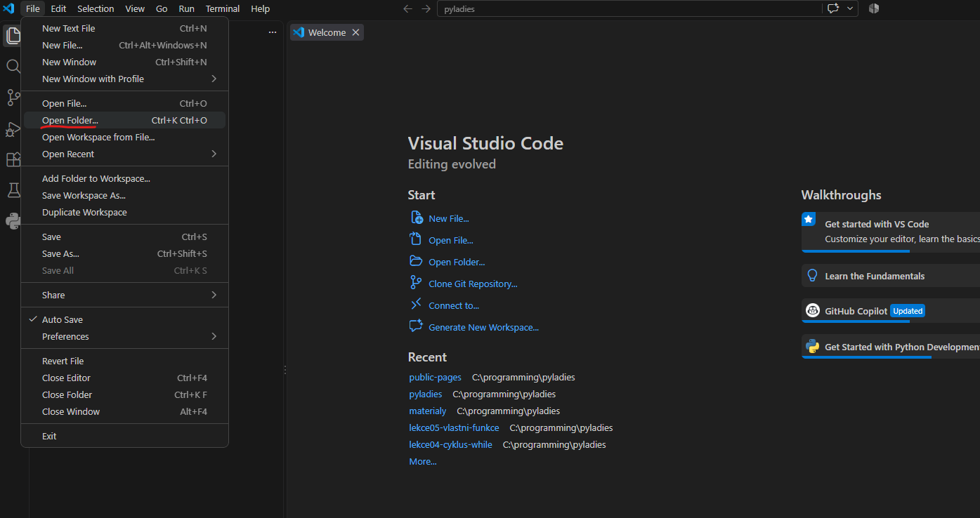Select Exit in the File menu
Viewport: 980px width, 518px height.
pyautogui.click(x=124, y=436)
